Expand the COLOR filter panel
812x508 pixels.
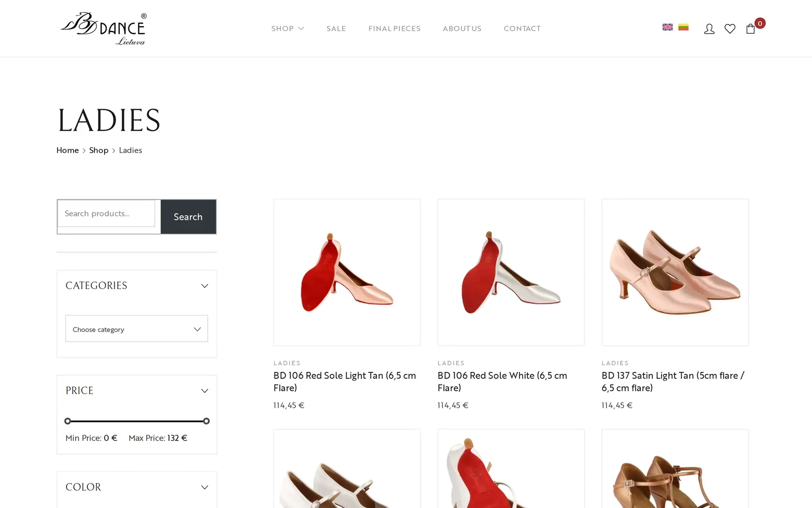pos(205,488)
